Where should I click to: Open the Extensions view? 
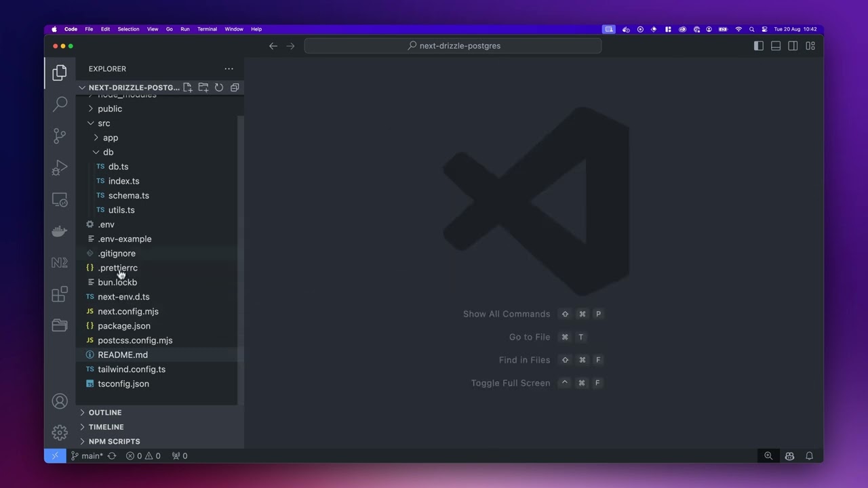pos(60,294)
